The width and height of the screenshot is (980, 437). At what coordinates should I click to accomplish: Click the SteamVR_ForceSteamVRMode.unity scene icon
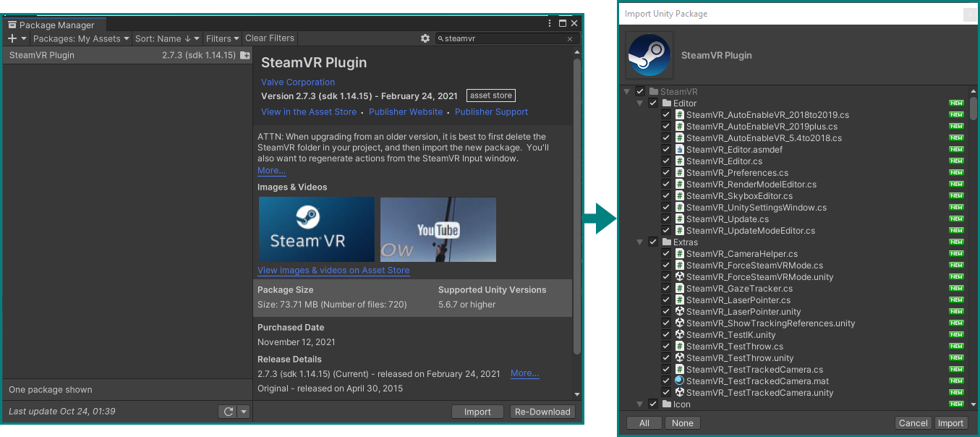coord(680,277)
